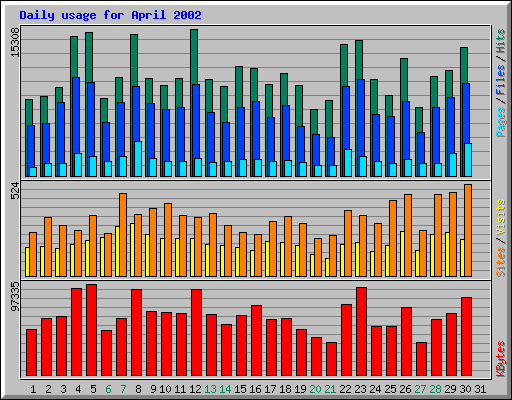Click day 5 on the x-axis
Screen dimensions: 512x400
(x=93, y=389)
